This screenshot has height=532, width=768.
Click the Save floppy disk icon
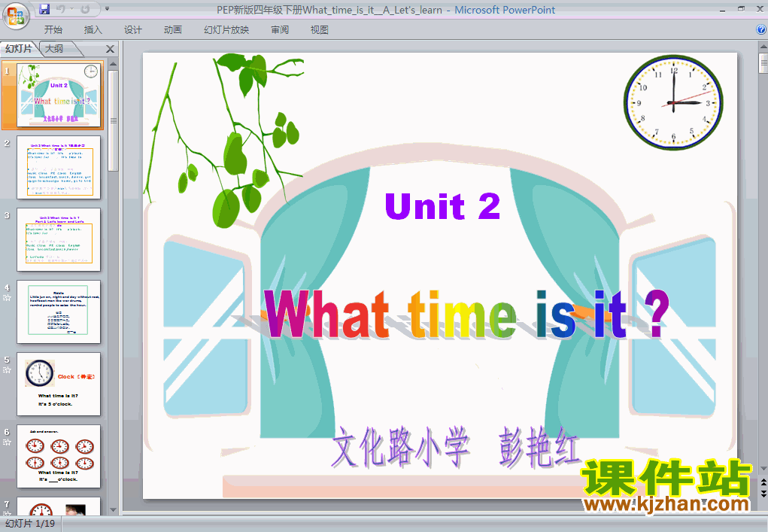pyautogui.click(x=44, y=9)
